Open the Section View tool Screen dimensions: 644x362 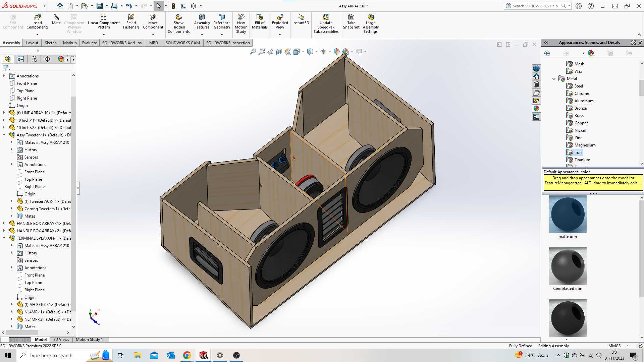click(x=279, y=52)
